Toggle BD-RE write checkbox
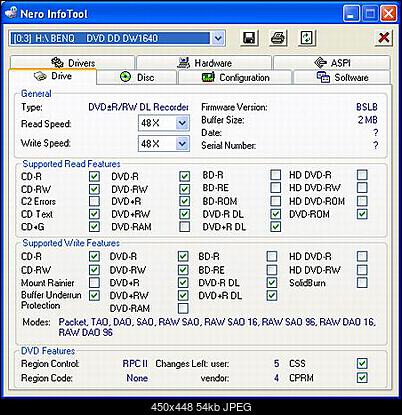Screen dimensions: 402x415 [x=272, y=270]
